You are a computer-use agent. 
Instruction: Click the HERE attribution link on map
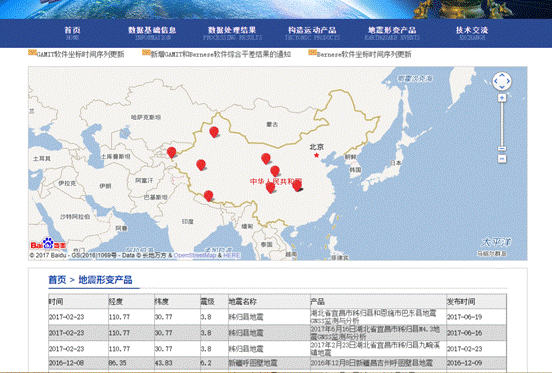[x=232, y=255]
